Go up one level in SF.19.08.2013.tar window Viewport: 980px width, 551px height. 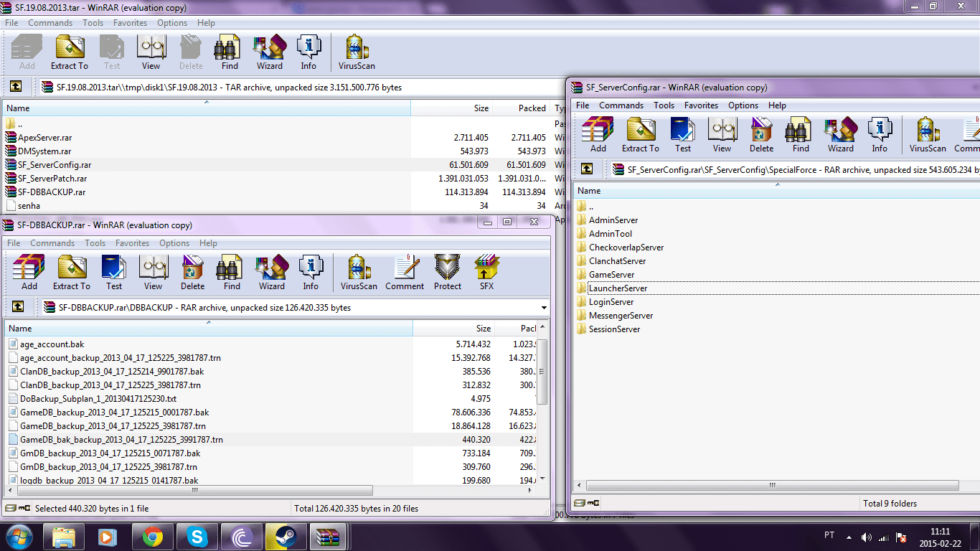pyautogui.click(x=16, y=87)
